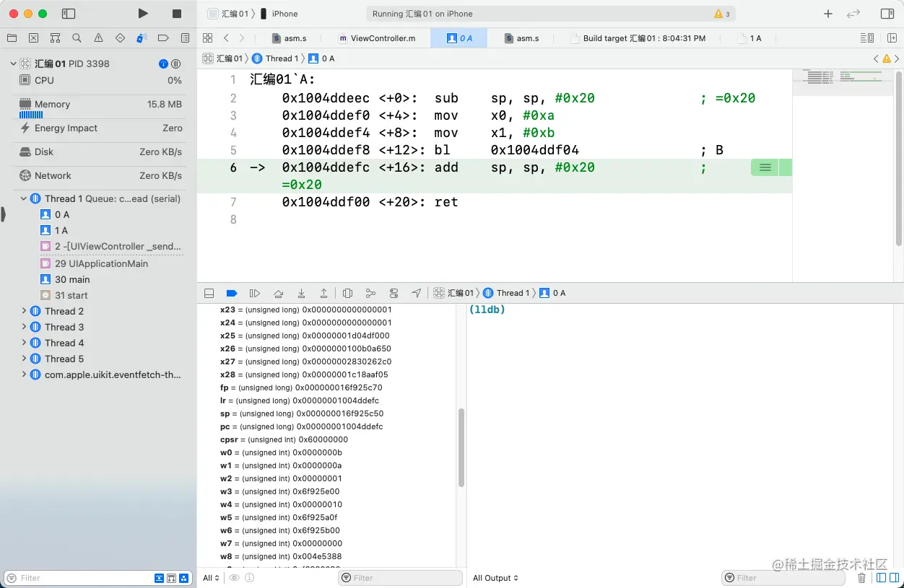Step into instruction
This screenshot has height=588, width=904.
pyautogui.click(x=301, y=293)
